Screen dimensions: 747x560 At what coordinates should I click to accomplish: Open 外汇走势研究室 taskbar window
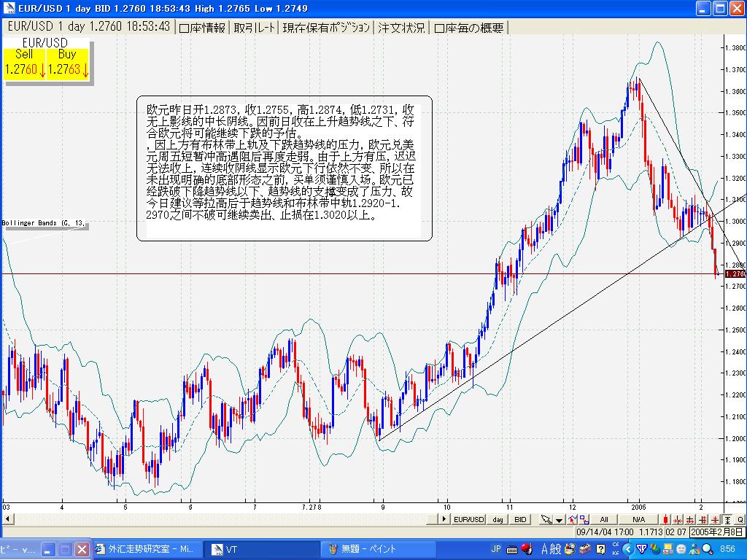146,549
